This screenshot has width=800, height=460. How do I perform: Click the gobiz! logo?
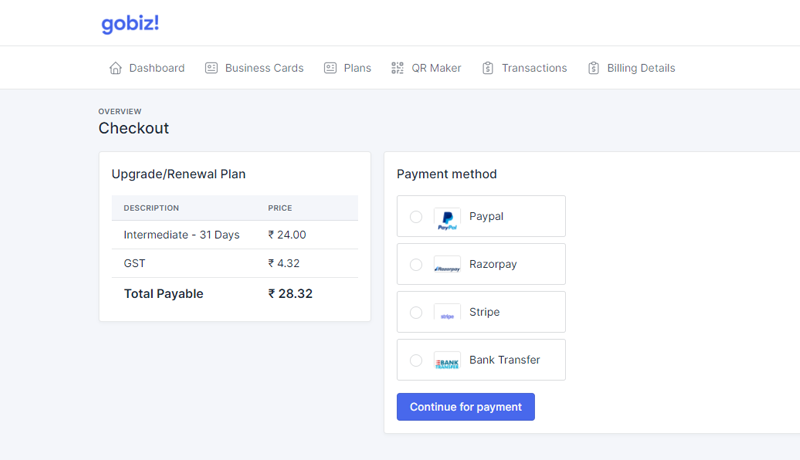pyautogui.click(x=130, y=23)
